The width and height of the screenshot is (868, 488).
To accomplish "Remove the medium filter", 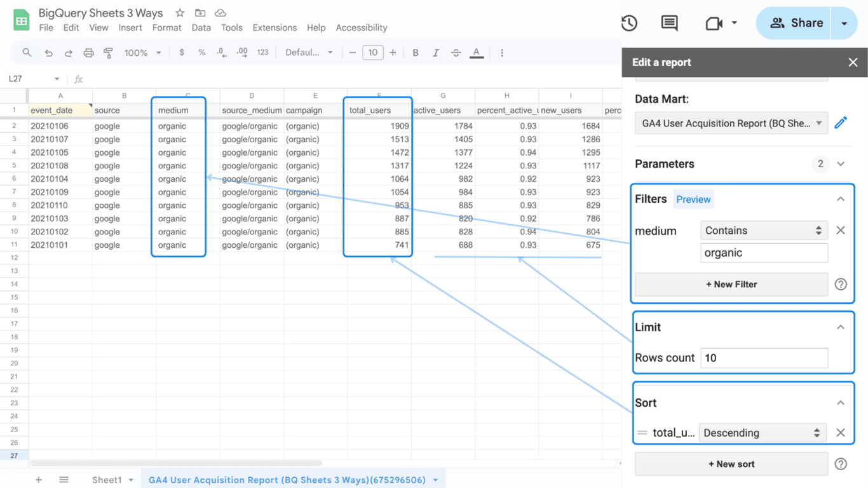I will pyautogui.click(x=841, y=230).
